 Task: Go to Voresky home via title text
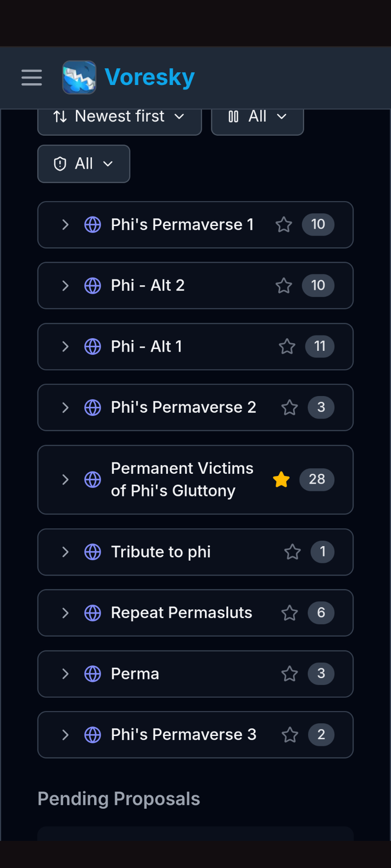pos(149,77)
